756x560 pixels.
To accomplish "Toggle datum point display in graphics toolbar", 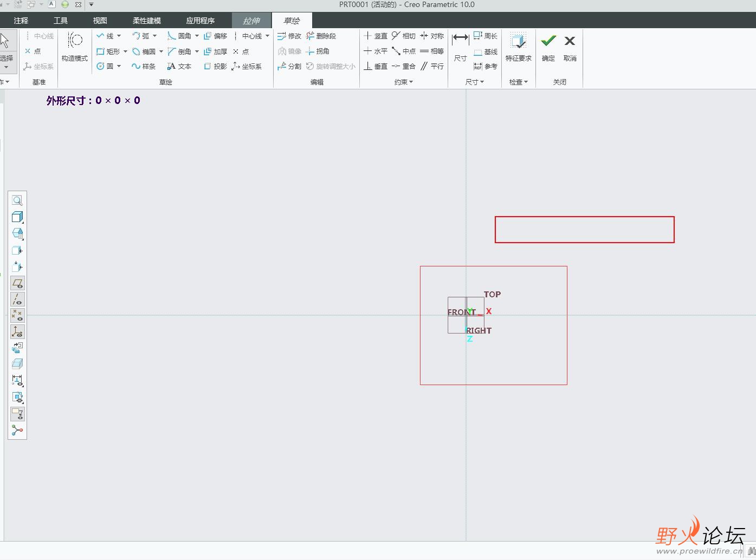I will 17,315.
